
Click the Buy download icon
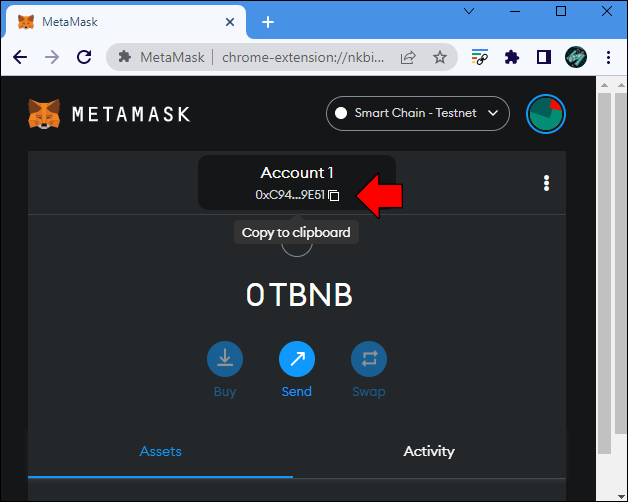tap(225, 359)
